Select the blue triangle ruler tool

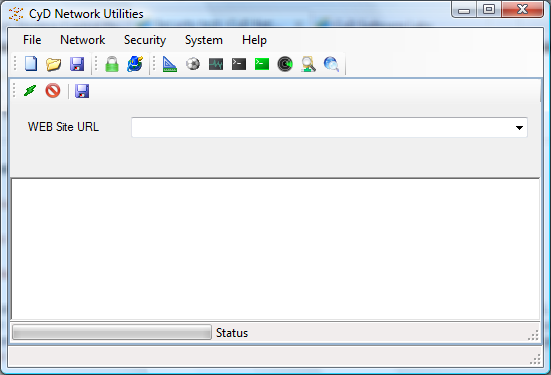pos(170,64)
